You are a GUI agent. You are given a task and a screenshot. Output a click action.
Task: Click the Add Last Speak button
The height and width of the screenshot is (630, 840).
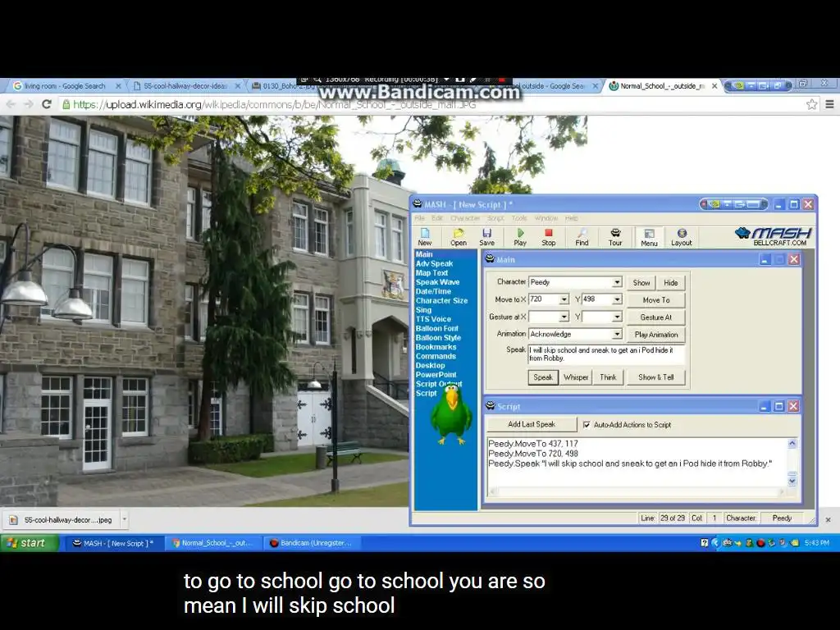(532, 424)
